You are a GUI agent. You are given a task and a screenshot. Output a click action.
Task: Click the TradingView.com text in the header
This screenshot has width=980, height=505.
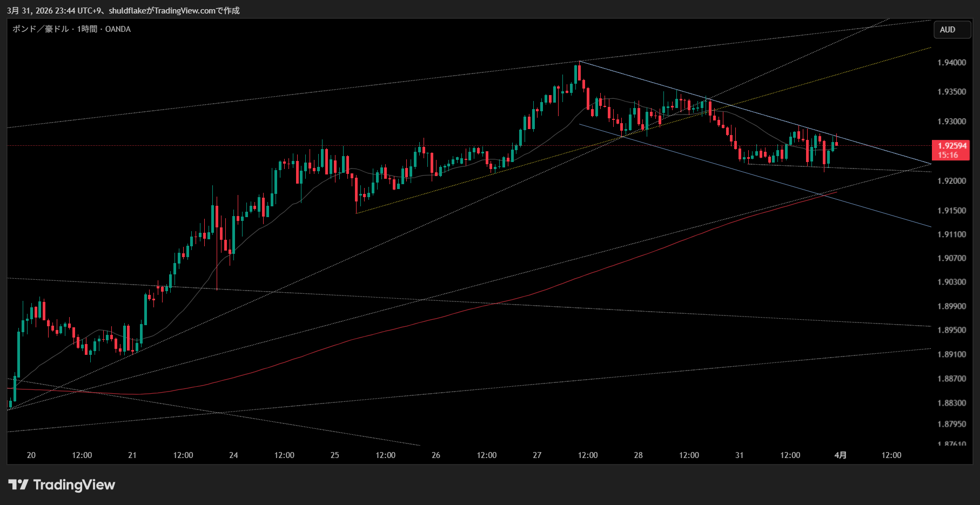click(185, 10)
